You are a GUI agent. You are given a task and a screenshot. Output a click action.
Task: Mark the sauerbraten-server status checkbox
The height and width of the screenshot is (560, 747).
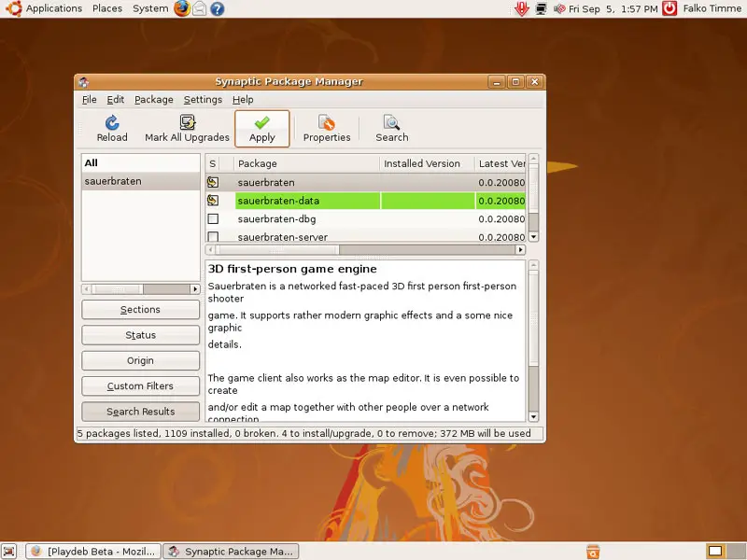pos(213,236)
